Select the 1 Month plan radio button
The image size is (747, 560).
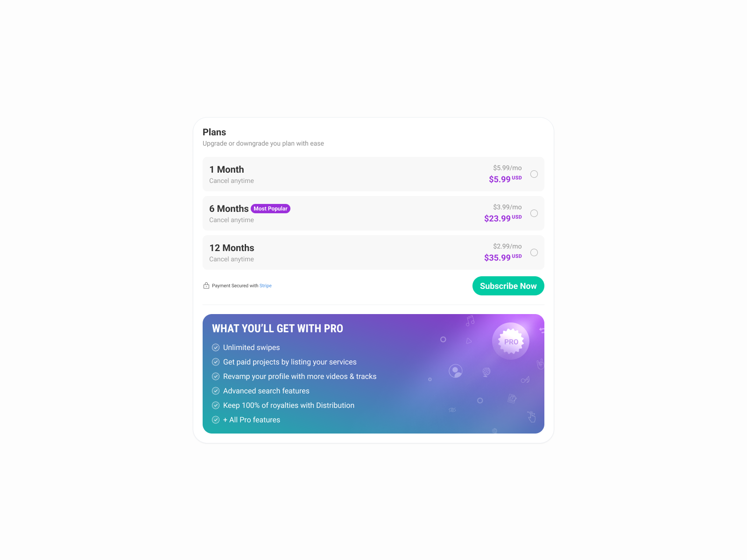(x=534, y=174)
